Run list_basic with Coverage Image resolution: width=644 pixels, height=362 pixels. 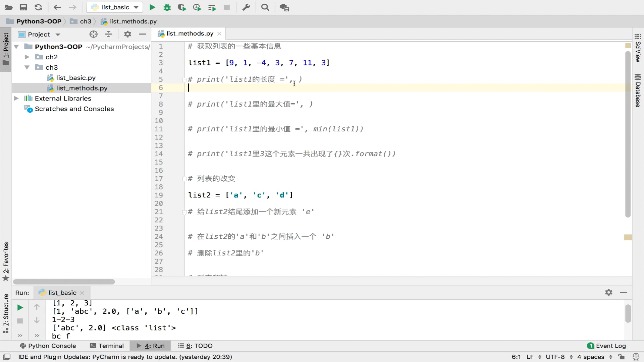point(182,7)
